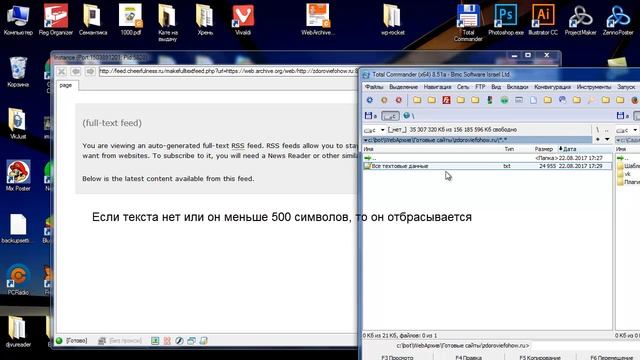
Task: Open the Сеть menu in Total Commander
Action: pyautogui.click(x=463, y=87)
